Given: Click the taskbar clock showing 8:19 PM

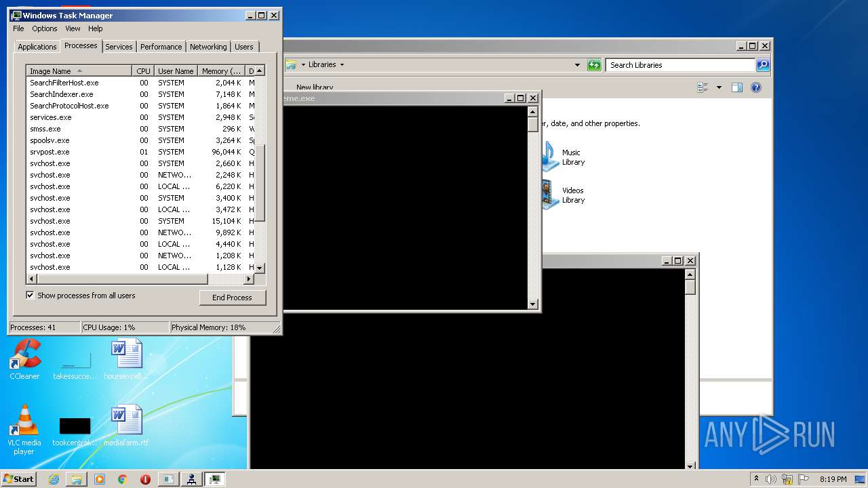Looking at the screenshot, I should (833, 479).
